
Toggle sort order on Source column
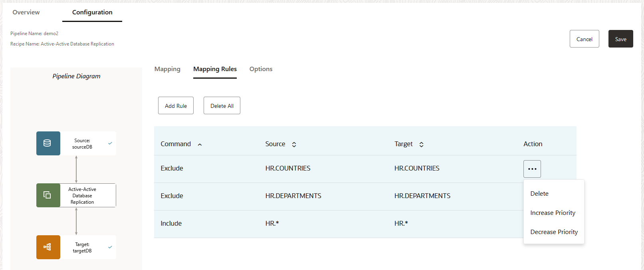pos(294,145)
